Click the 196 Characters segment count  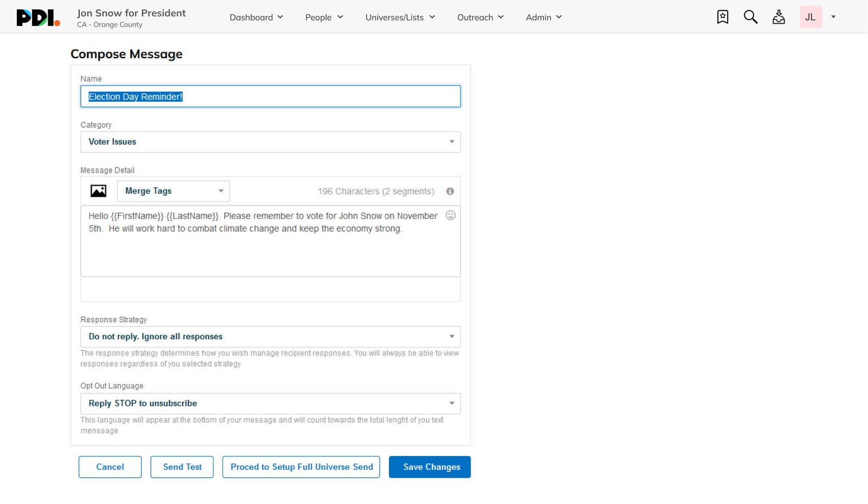[376, 191]
